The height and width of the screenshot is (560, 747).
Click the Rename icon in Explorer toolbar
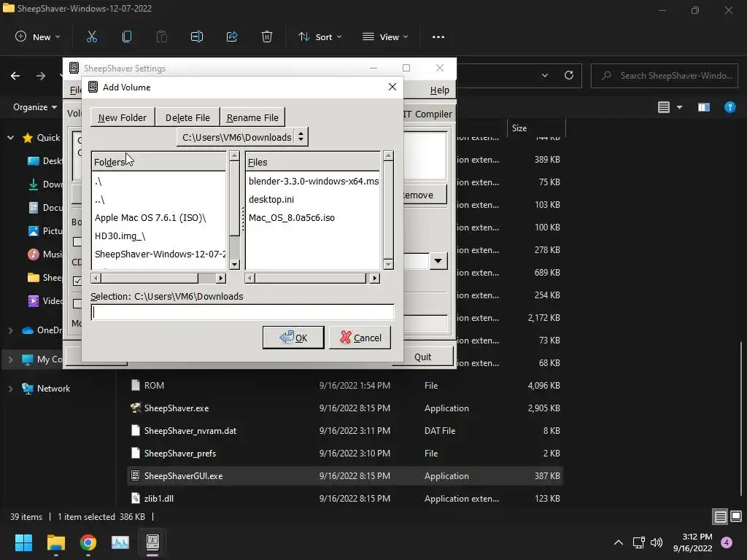[197, 36]
